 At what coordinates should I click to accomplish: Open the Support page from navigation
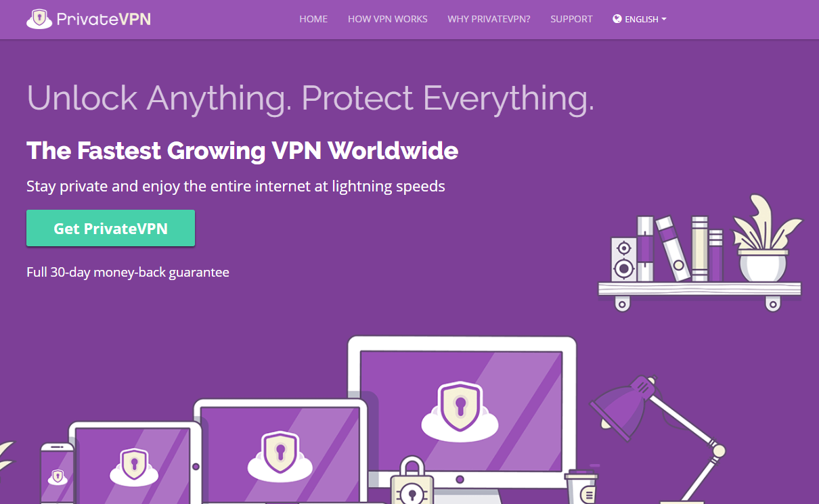click(571, 19)
